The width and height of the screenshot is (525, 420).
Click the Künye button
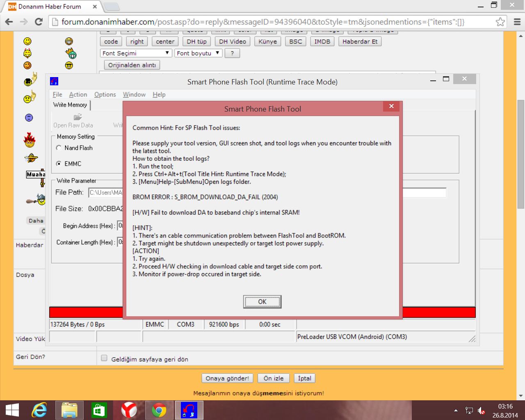tap(268, 41)
